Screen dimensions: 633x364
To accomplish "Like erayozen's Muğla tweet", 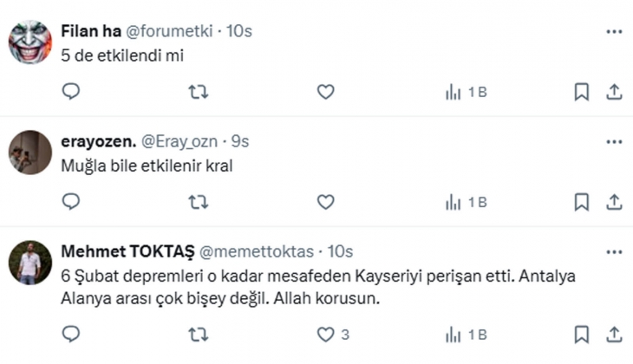I will (325, 202).
